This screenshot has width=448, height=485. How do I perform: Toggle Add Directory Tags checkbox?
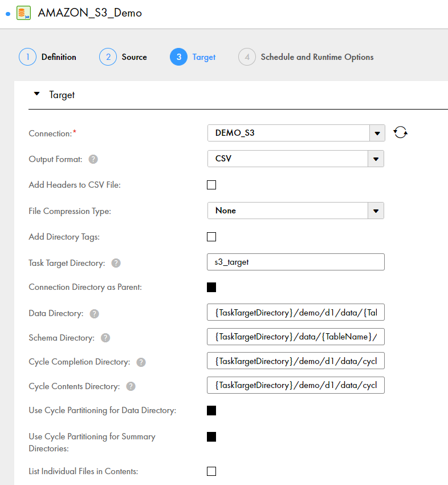coord(211,237)
